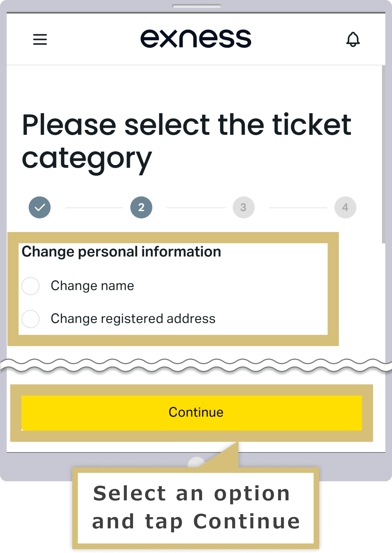Select the Change name radio button
Image resolution: width=392 pixels, height=553 pixels.
[x=31, y=286]
